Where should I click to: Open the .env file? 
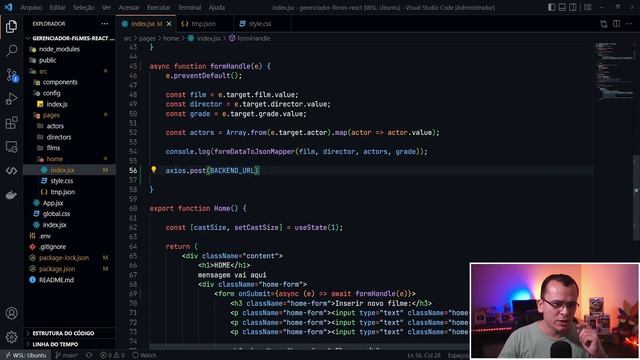coord(69,236)
